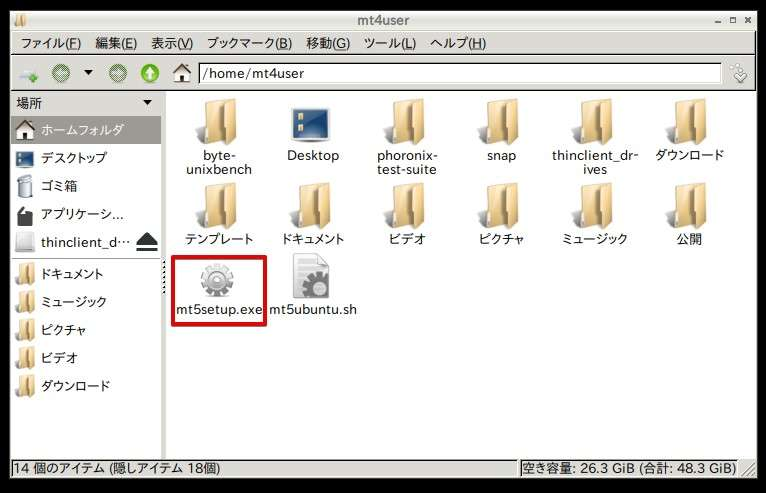Select the ピクチャ folder in file view
Image resolution: width=766 pixels, height=493 pixels.
[x=501, y=214]
